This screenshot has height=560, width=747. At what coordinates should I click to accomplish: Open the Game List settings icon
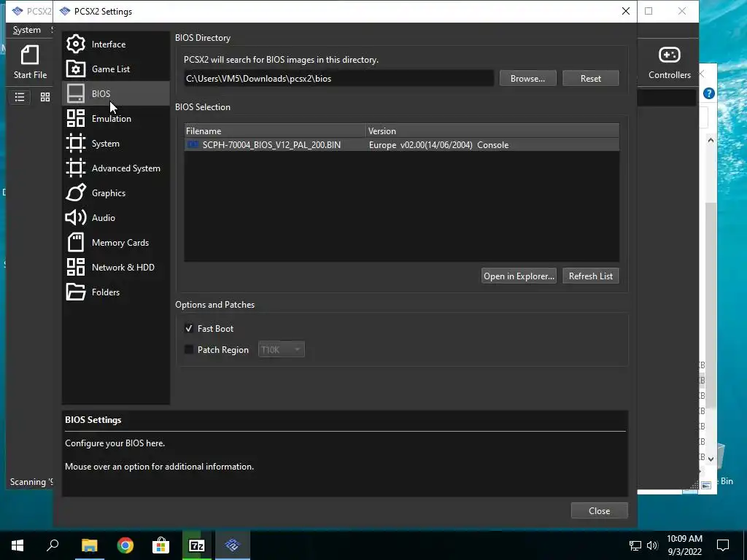point(76,69)
